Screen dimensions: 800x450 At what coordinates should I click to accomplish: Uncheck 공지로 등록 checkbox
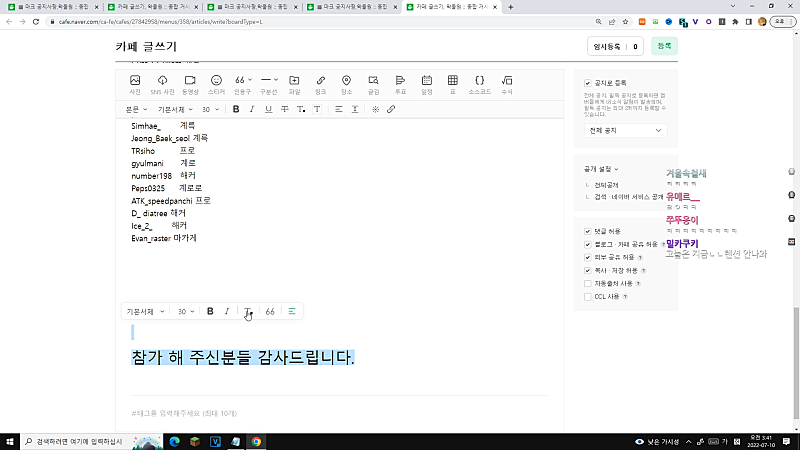(x=588, y=83)
